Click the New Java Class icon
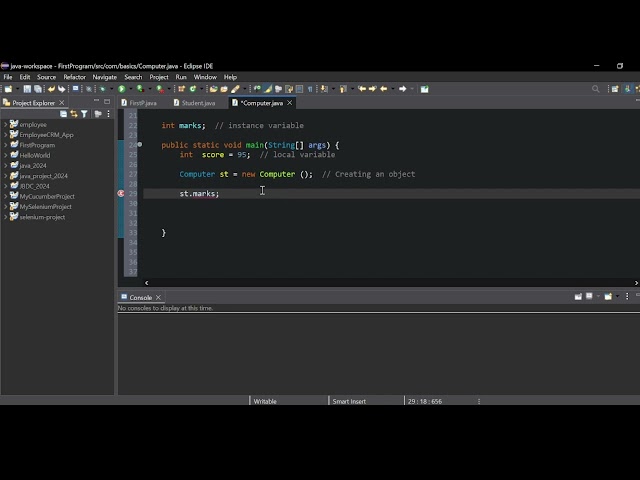 (x=193, y=89)
